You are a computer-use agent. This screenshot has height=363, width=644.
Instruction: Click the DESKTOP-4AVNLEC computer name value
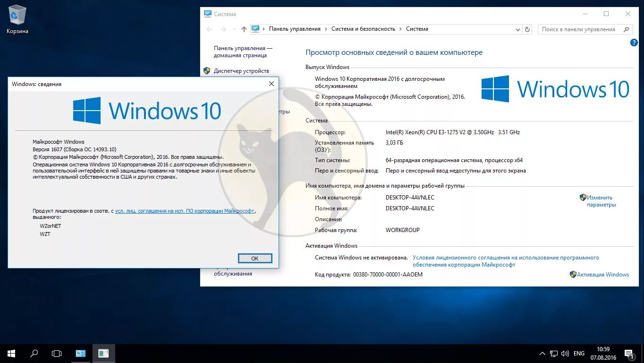(410, 198)
